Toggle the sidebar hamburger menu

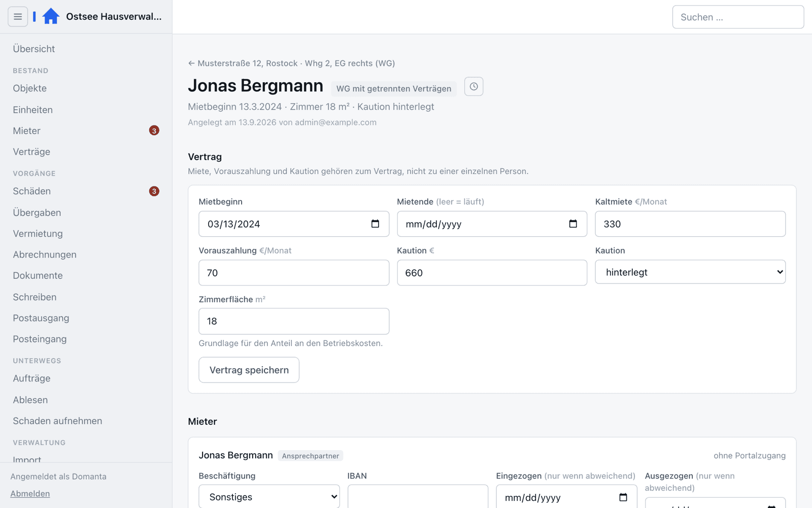pyautogui.click(x=18, y=17)
